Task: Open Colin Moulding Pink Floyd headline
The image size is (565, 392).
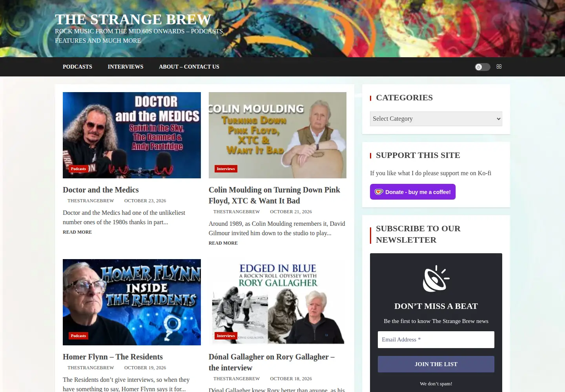Action: (x=274, y=195)
